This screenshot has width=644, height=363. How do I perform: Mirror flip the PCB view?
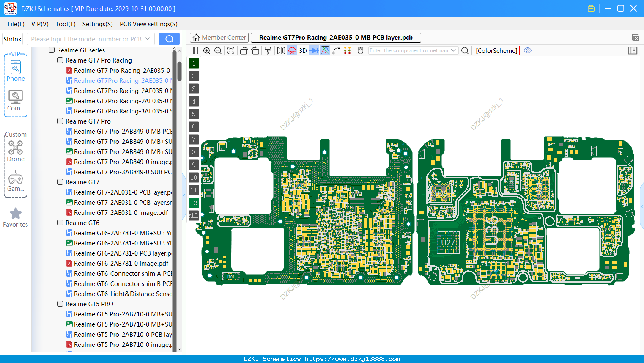(x=281, y=50)
